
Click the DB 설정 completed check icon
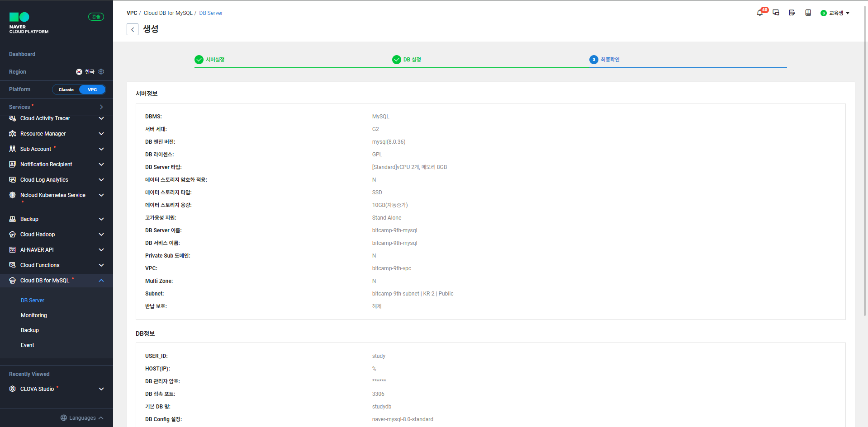pos(397,60)
